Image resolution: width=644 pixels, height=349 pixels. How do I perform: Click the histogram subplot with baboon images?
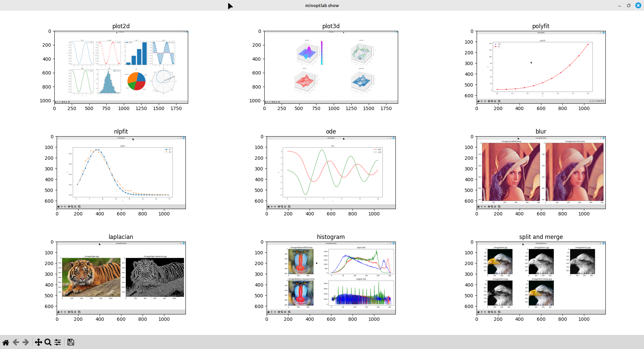tap(331, 278)
